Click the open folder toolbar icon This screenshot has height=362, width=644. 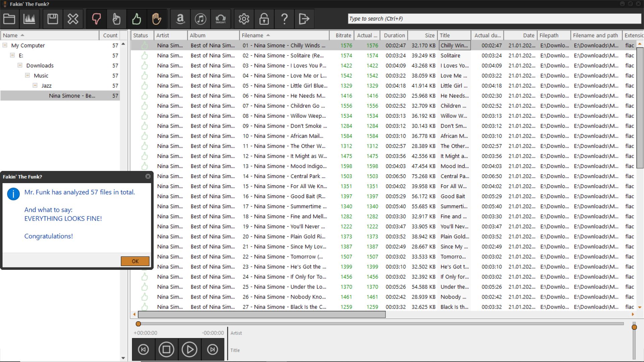(x=9, y=19)
